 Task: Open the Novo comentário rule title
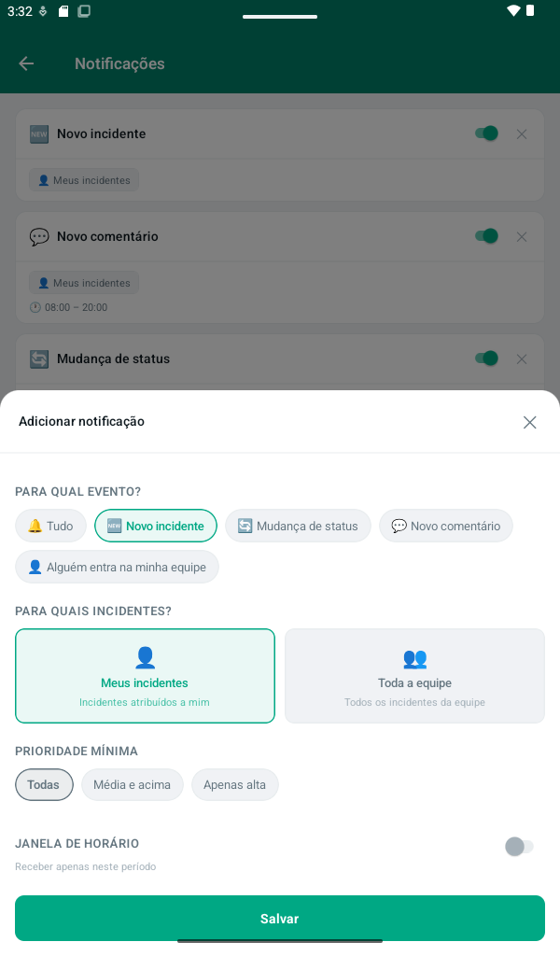tap(107, 236)
